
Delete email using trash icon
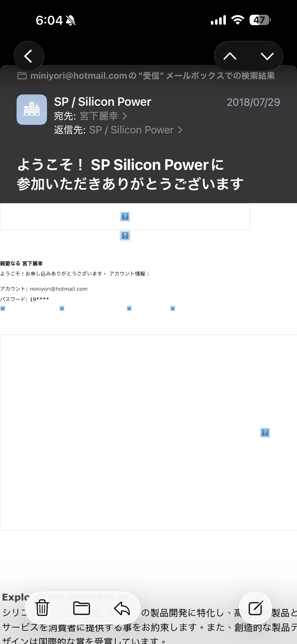coord(42,608)
